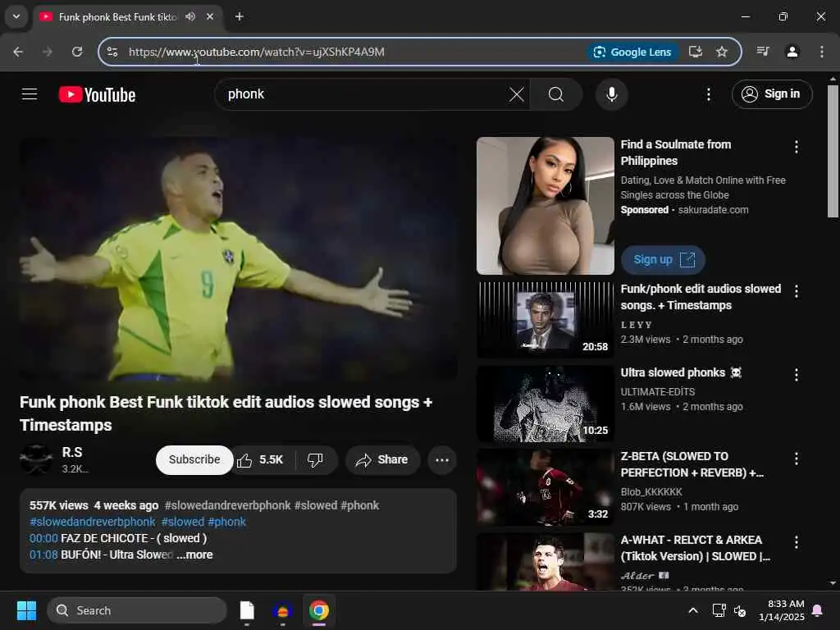Open #slowedandreverbphonk blue hashtag link

[92, 522]
